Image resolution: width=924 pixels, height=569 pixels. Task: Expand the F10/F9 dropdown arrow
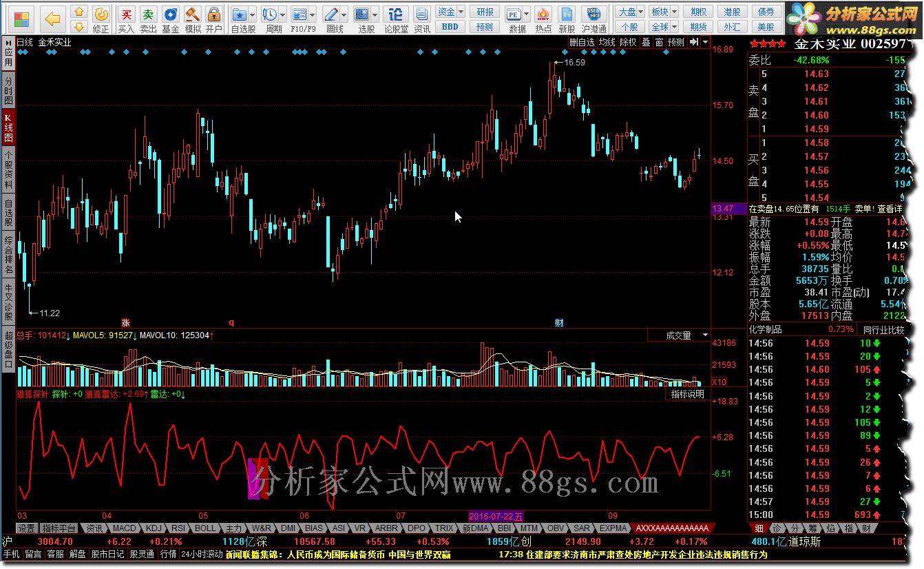(312, 14)
